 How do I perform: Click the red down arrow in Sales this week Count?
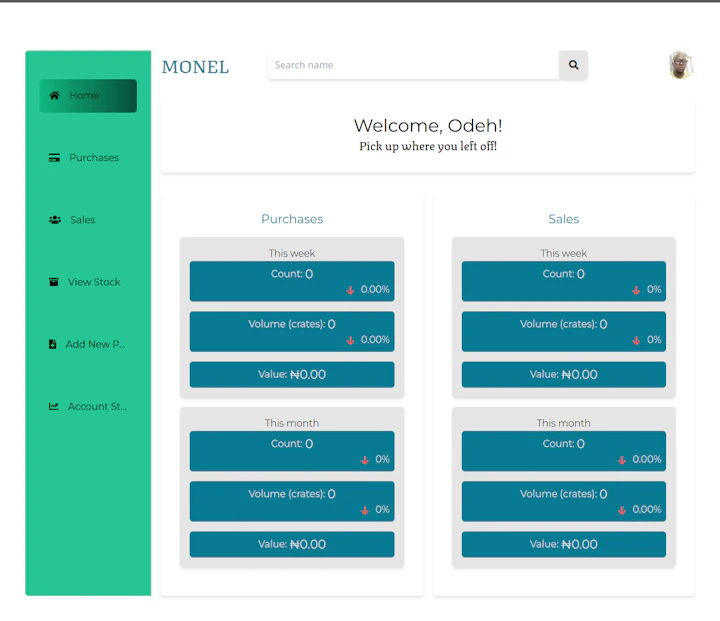(x=636, y=290)
